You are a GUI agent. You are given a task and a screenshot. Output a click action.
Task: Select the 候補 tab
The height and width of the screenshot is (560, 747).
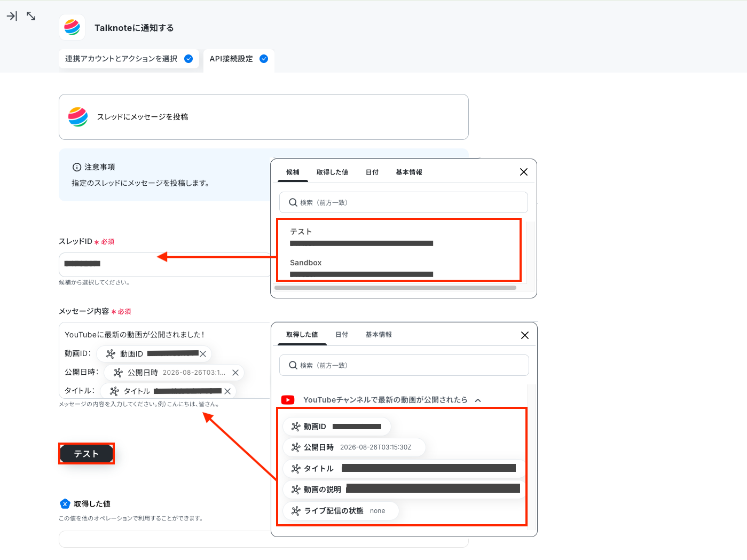(x=293, y=172)
